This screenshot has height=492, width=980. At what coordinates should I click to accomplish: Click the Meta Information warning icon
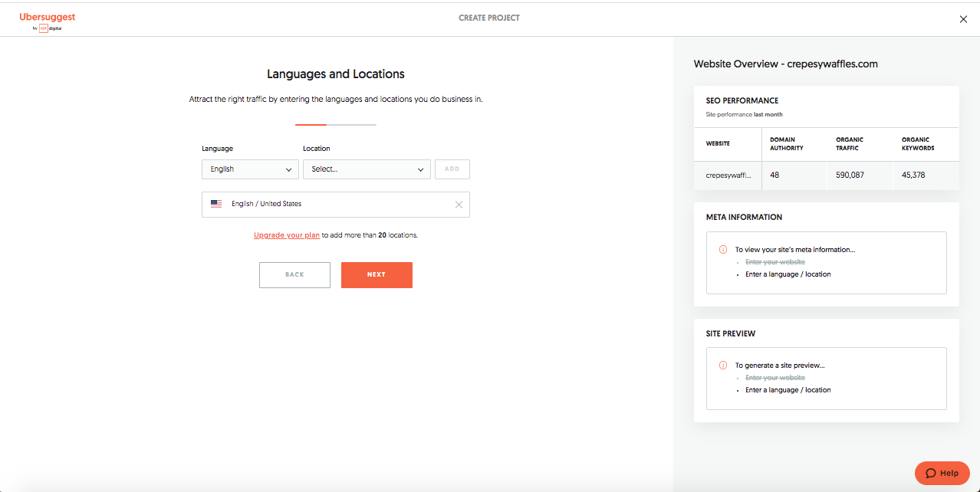point(722,250)
